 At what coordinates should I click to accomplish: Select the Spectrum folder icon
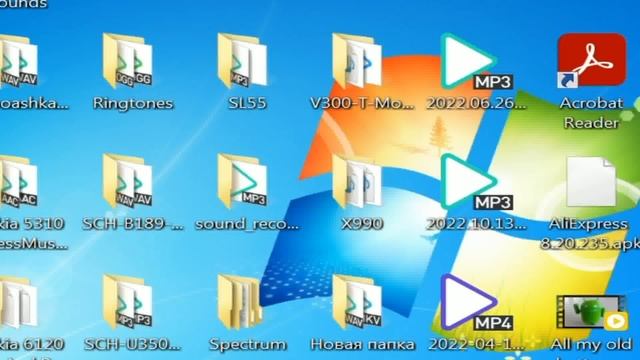tap(241, 302)
